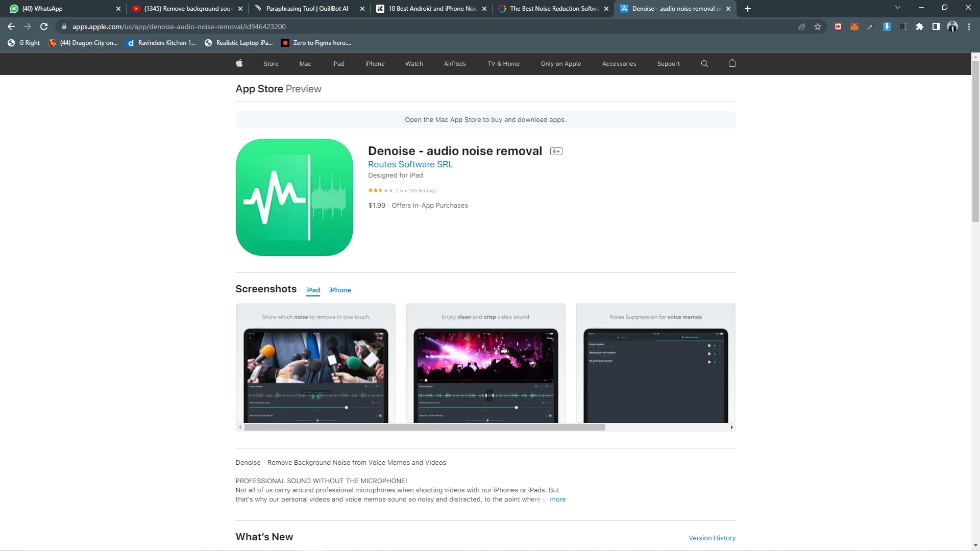Close the YouTube Remove background sound tab
The width and height of the screenshot is (980, 551).
(240, 9)
